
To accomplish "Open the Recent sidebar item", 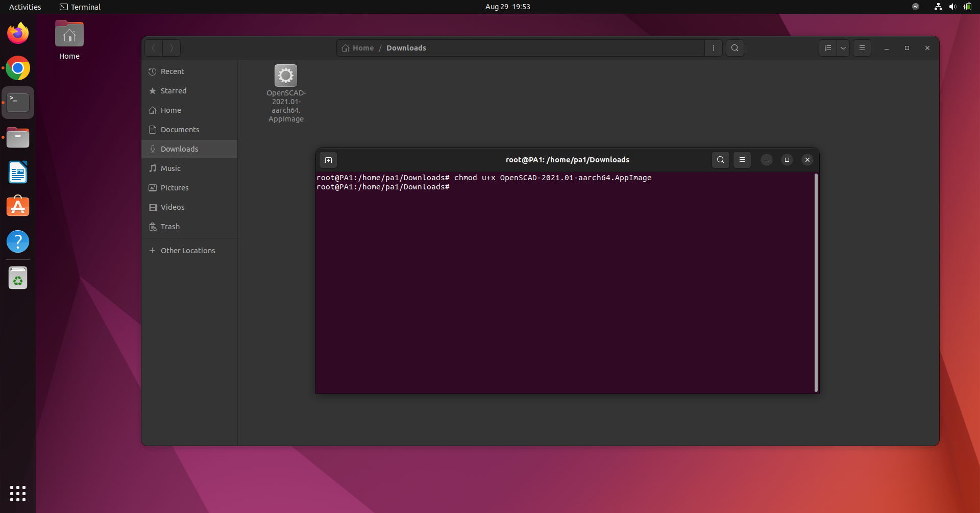I will tap(172, 71).
